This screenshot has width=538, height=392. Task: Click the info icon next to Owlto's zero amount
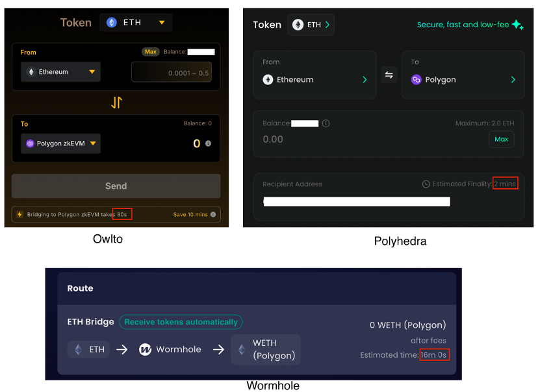click(x=209, y=143)
